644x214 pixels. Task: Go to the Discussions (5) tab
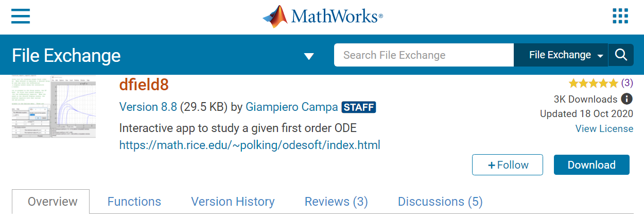(x=440, y=202)
